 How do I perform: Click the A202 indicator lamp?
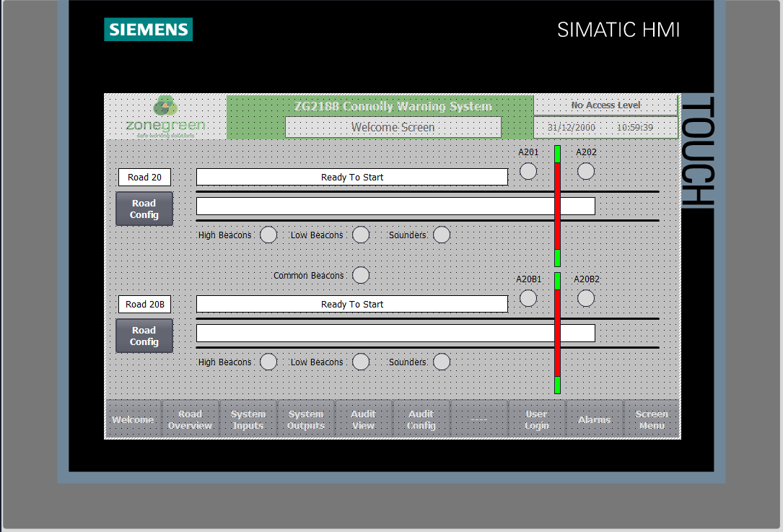pyautogui.click(x=586, y=171)
